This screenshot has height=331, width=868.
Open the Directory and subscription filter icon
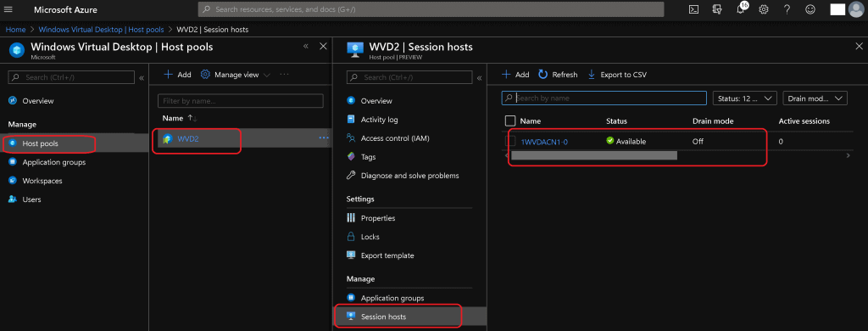(x=717, y=9)
